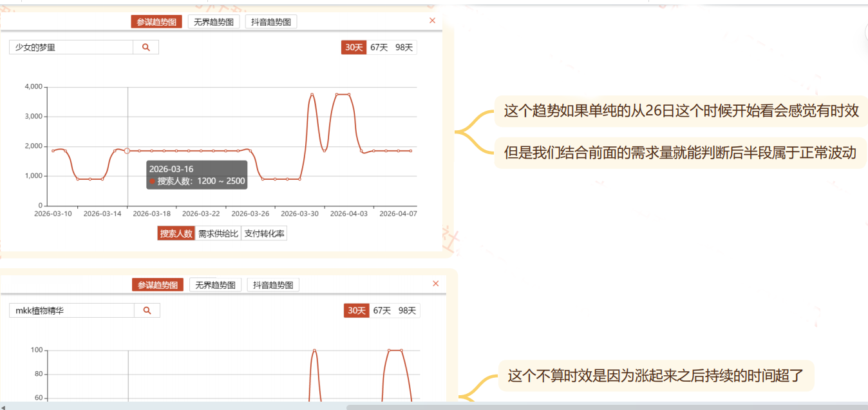Choose 98天 range in lower chart
Screen dimensions: 868x410
[407, 311]
